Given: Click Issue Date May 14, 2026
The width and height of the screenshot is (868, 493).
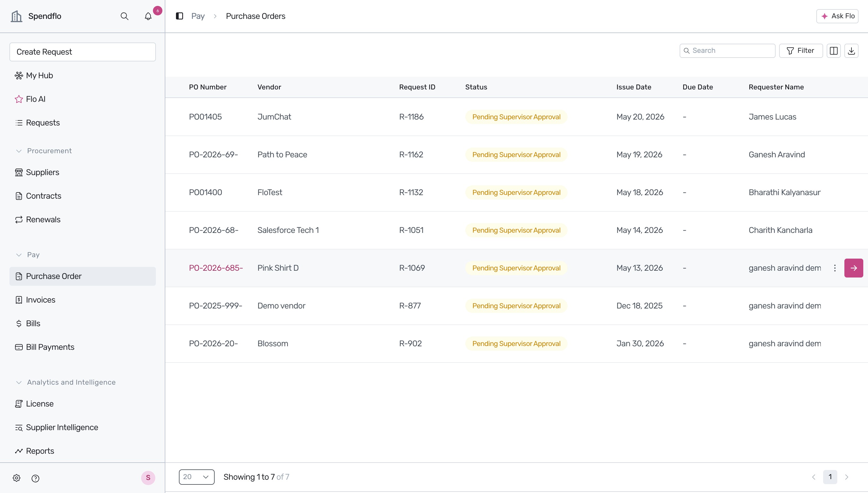Looking at the screenshot, I should click(639, 230).
